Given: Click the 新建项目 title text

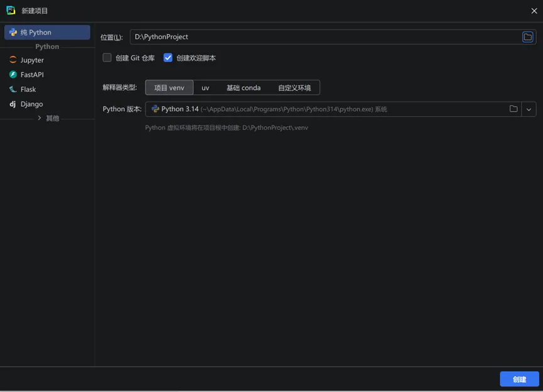Looking at the screenshot, I should [35, 11].
